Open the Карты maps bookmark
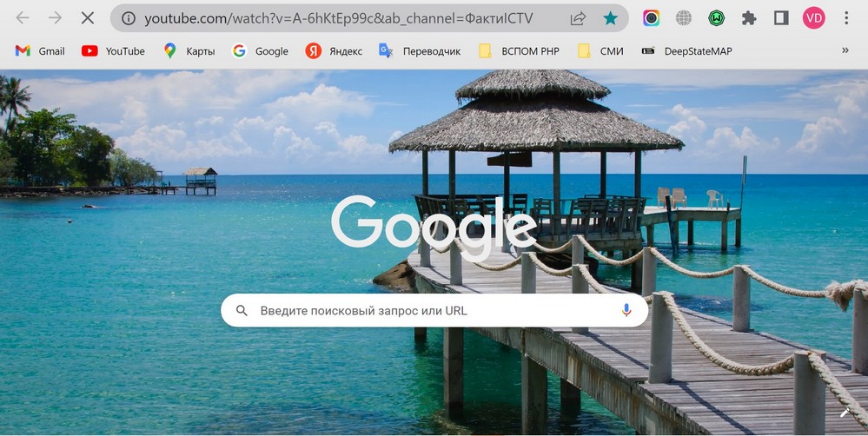 pos(189,51)
